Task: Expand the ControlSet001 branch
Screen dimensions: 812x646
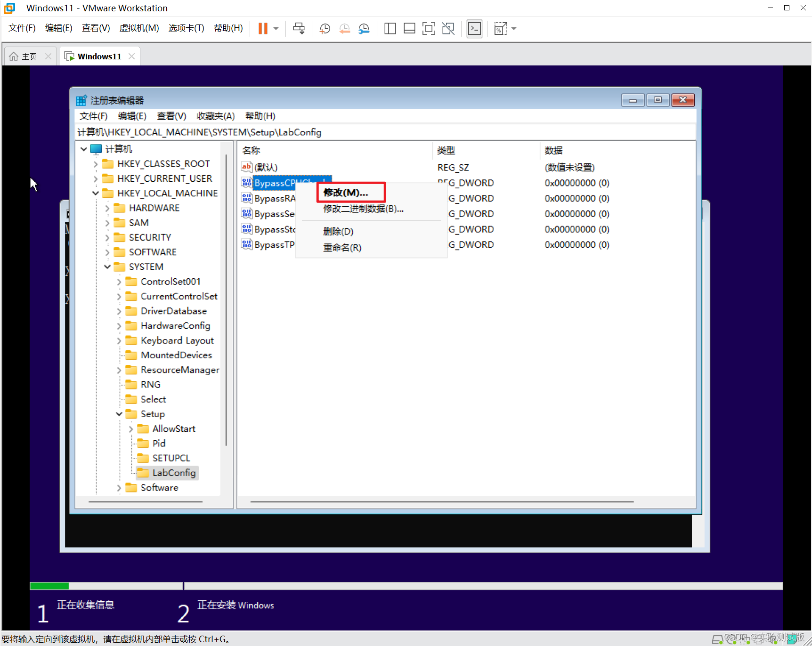Action: pos(119,281)
